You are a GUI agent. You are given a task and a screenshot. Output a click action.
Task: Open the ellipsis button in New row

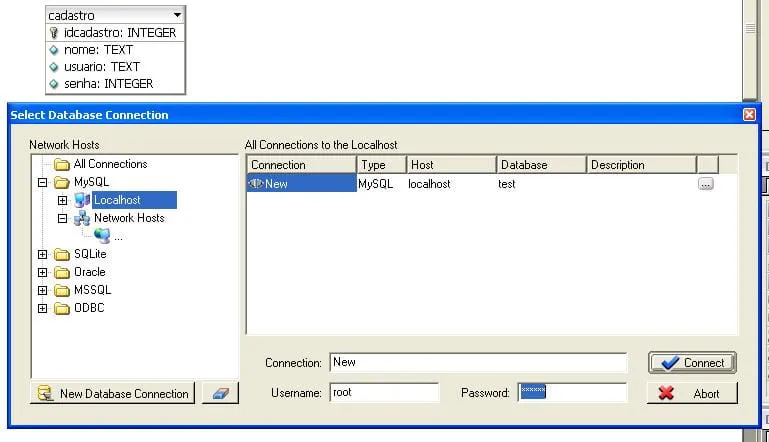pos(705,184)
